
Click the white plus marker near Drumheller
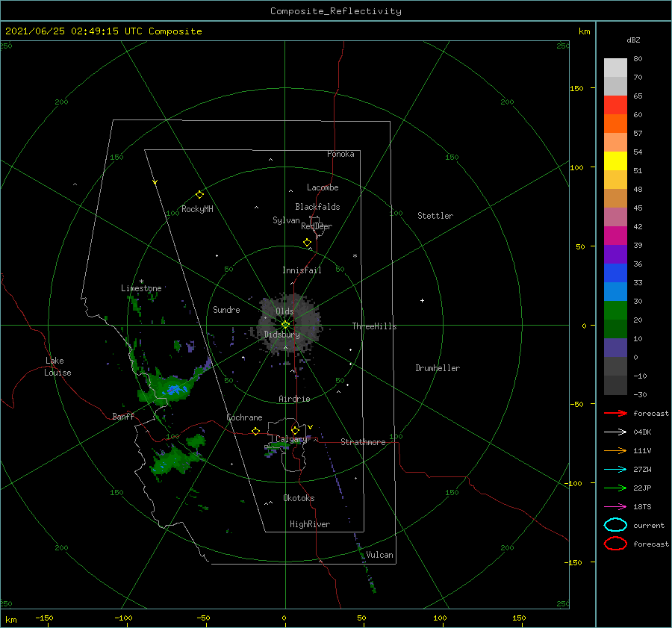422,300
